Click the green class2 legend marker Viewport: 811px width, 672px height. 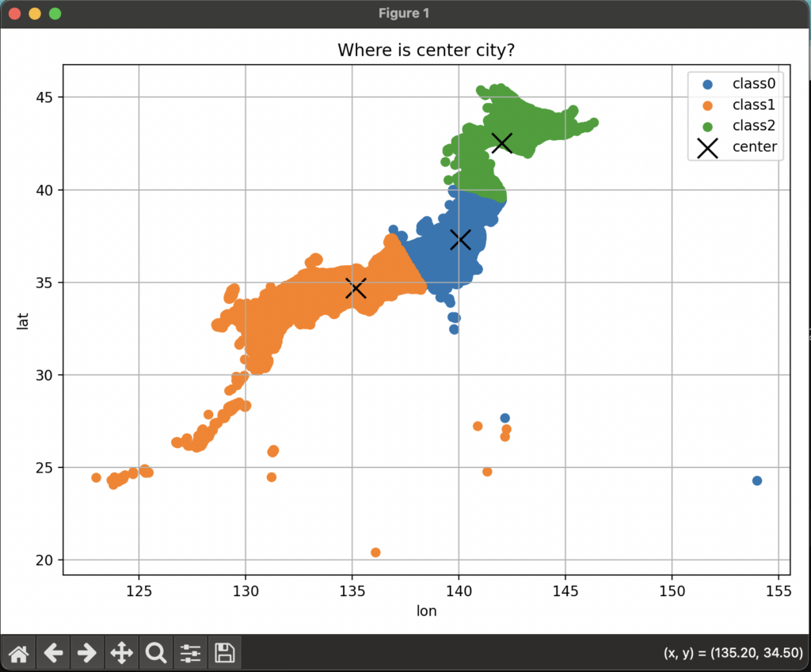click(x=707, y=127)
